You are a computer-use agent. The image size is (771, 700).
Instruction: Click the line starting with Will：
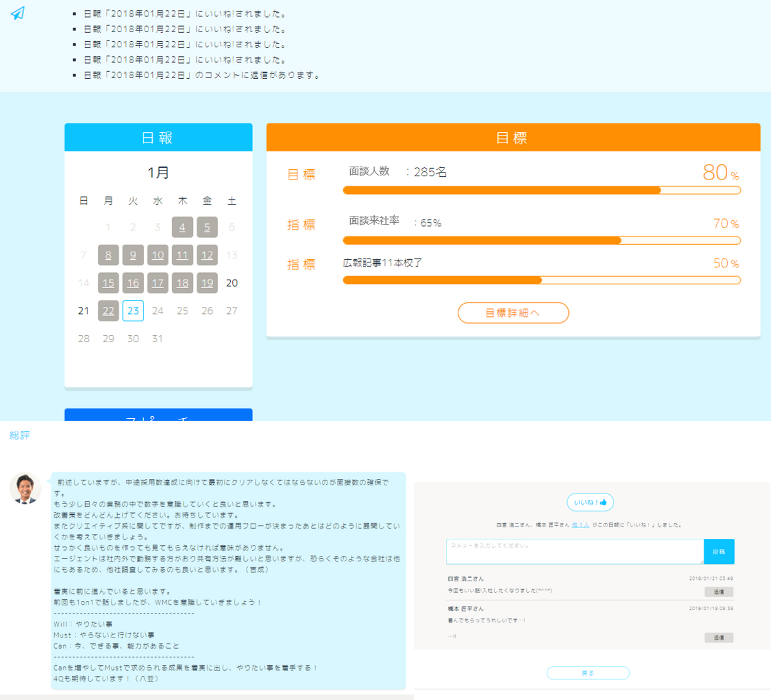pos(83,624)
